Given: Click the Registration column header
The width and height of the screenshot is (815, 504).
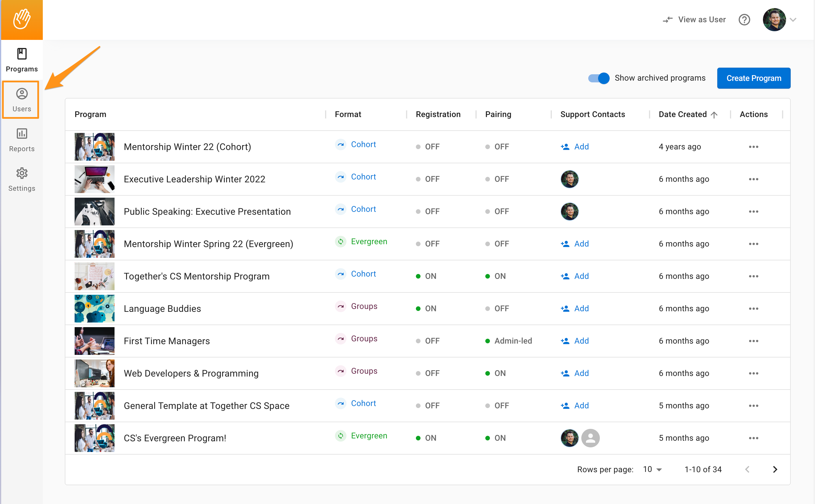Looking at the screenshot, I should tap(438, 114).
